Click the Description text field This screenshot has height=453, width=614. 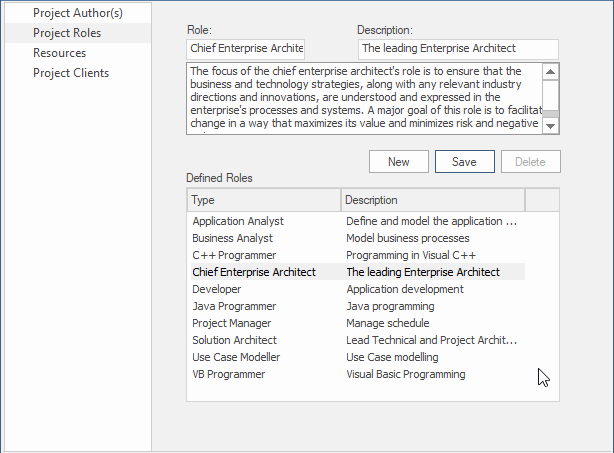point(457,48)
